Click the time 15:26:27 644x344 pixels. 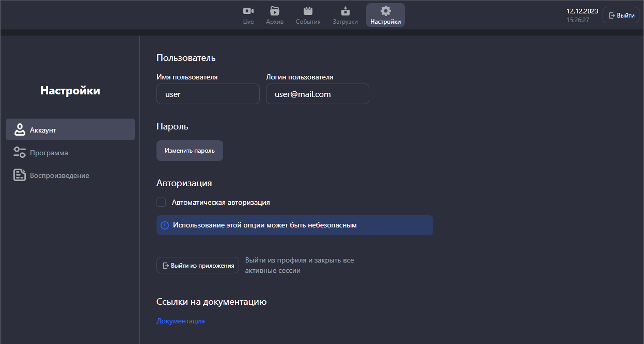578,20
